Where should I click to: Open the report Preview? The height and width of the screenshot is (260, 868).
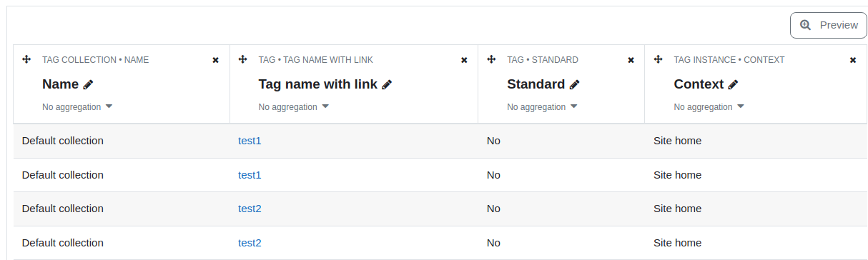click(828, 25)
